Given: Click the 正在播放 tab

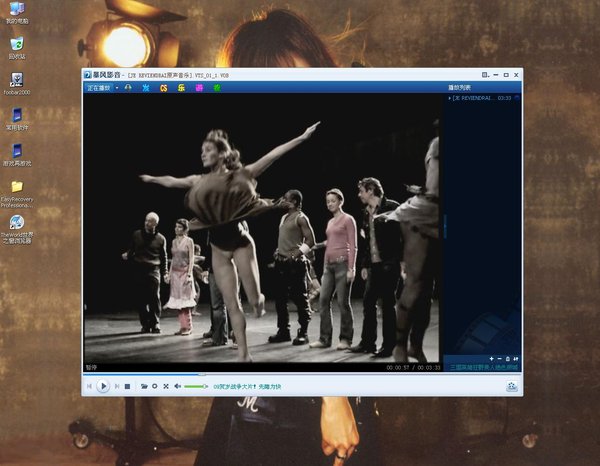Looking at the screenshot, I should coord(99,88).
